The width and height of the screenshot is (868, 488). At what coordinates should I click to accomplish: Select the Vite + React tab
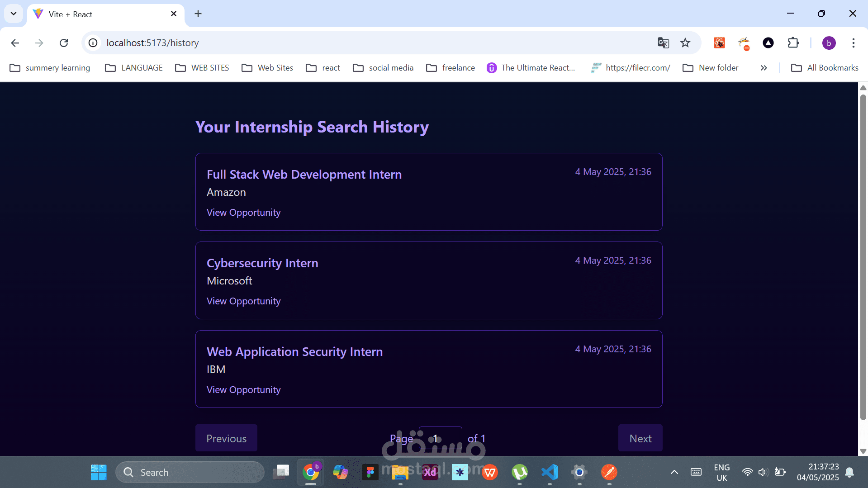[106, 14]
